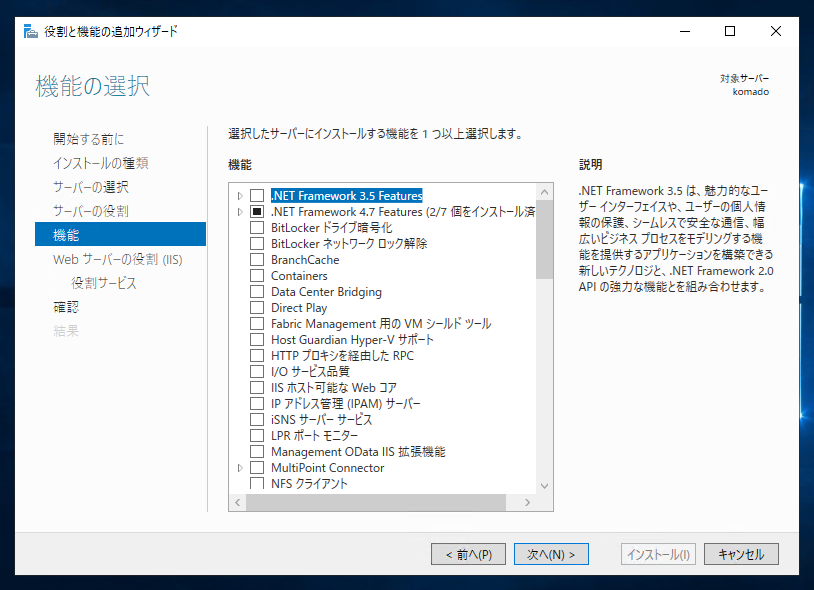The width and height of the screenshot is (814, 590).
Task: Open インストールの種類 step
Action: coord(101,163)
